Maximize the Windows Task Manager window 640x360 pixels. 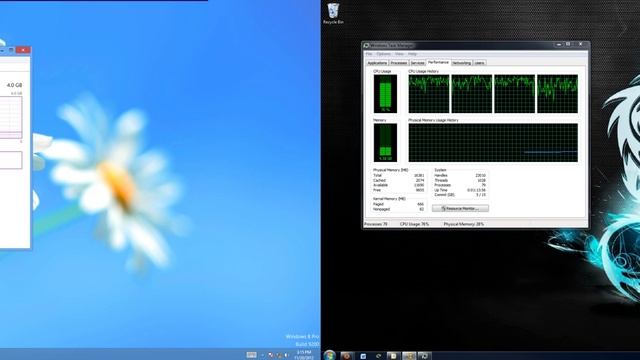coord(568,44)
